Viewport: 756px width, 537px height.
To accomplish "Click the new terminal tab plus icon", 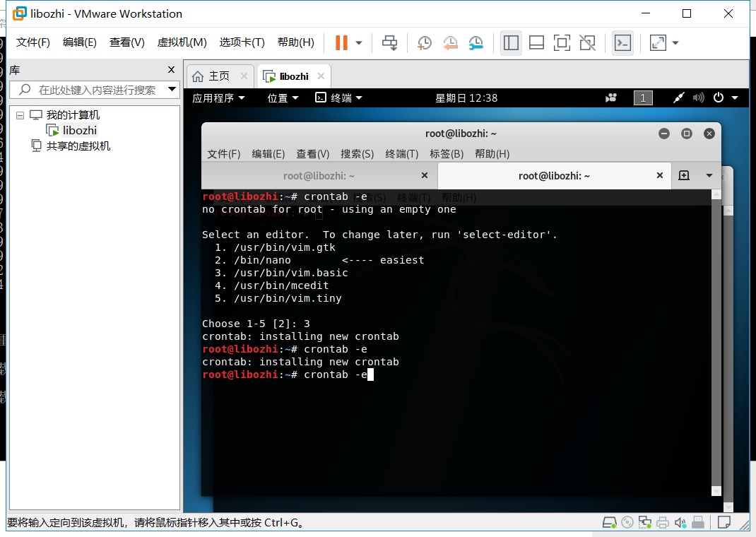I will coord(684,175).
